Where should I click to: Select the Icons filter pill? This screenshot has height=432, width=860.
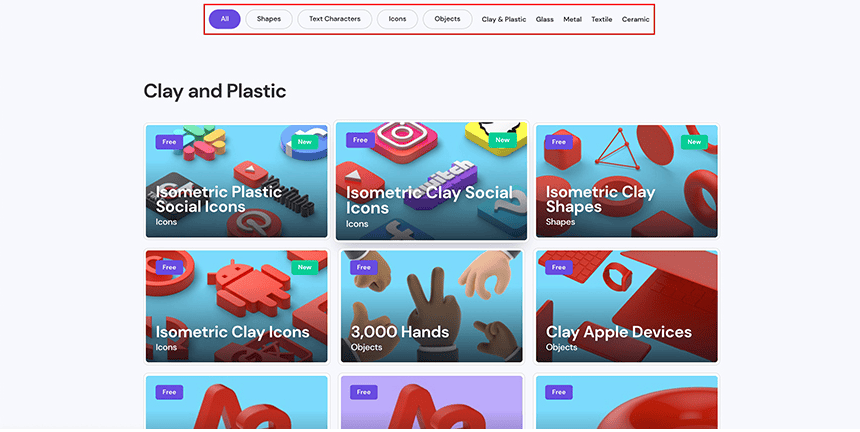pyautogui.click(x=397, y=19)
